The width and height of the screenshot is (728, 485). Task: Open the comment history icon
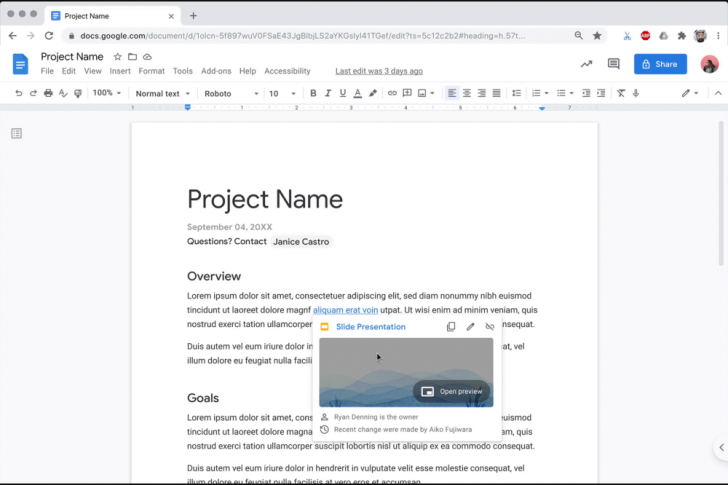[x=613, y=64]
